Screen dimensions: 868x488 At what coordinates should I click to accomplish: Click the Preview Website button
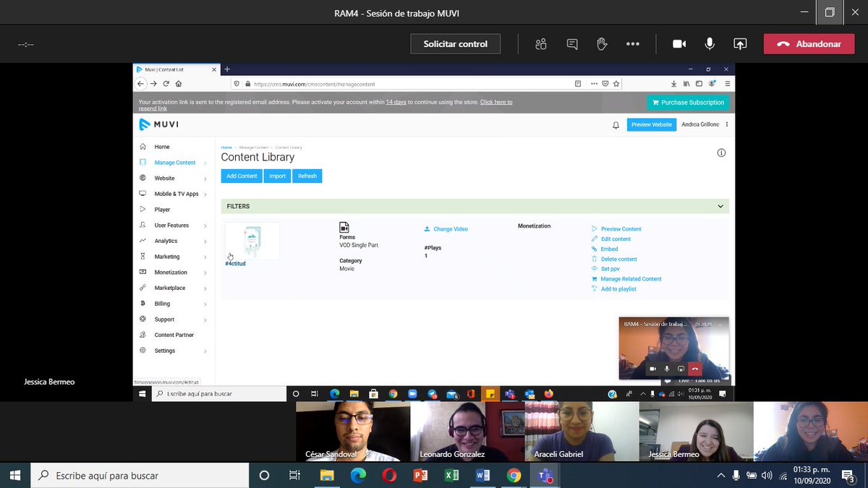click(652, 124)
